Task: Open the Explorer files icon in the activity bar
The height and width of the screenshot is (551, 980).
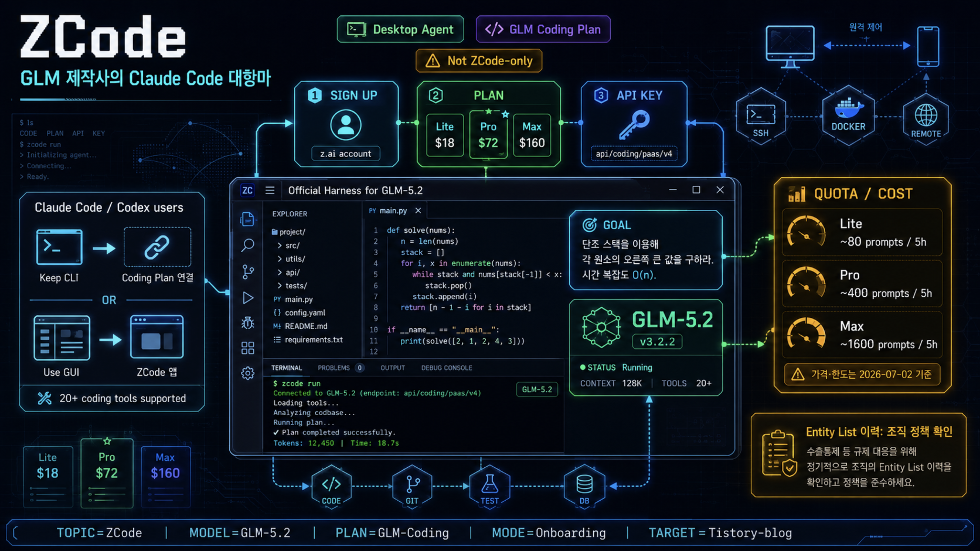Action: 247,219
